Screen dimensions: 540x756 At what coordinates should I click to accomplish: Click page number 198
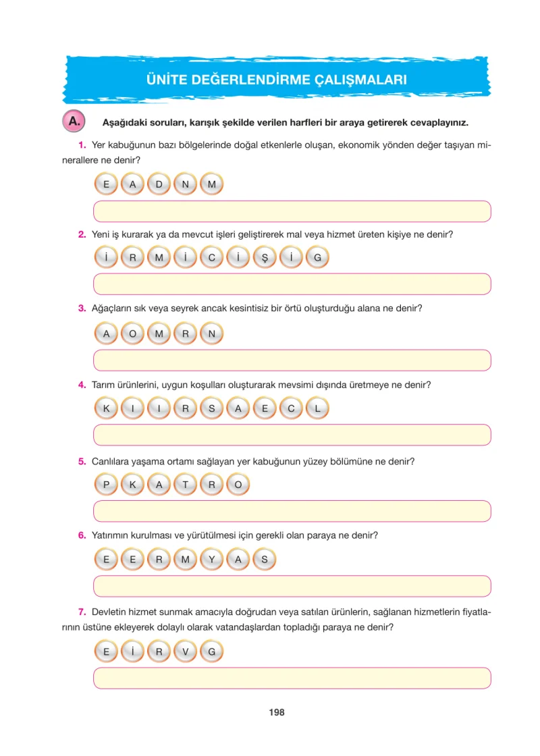pyautogui.click(x=277, y=712)
